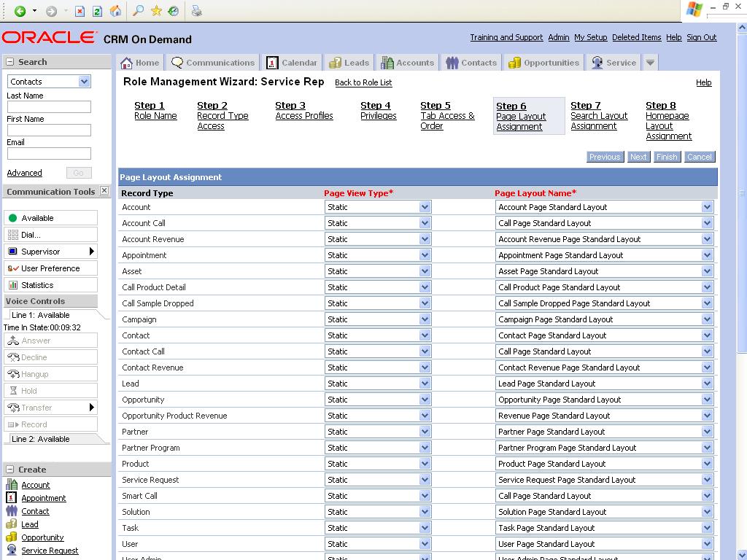Click the Record call control

(x=50, y=424)
